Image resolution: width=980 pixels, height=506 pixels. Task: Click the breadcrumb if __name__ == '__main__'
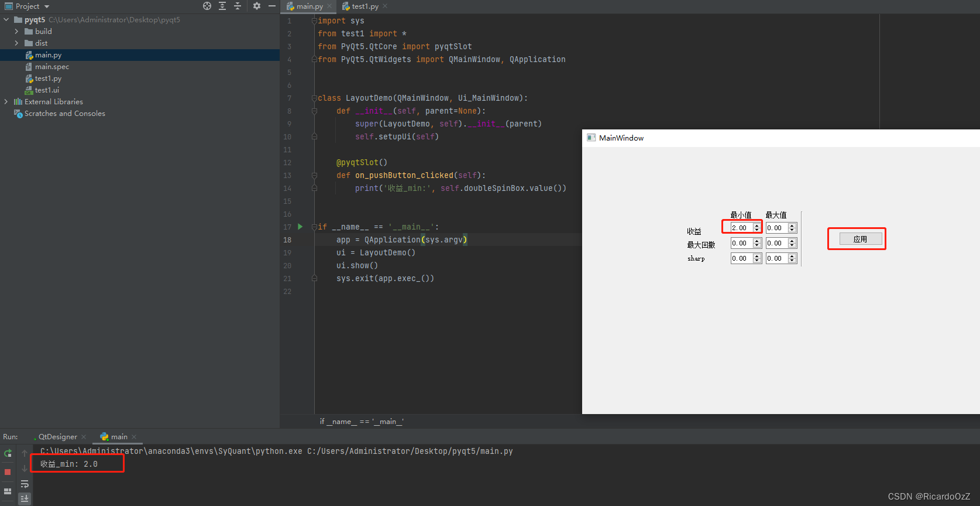pyautogui.click(x=362, y=422)
